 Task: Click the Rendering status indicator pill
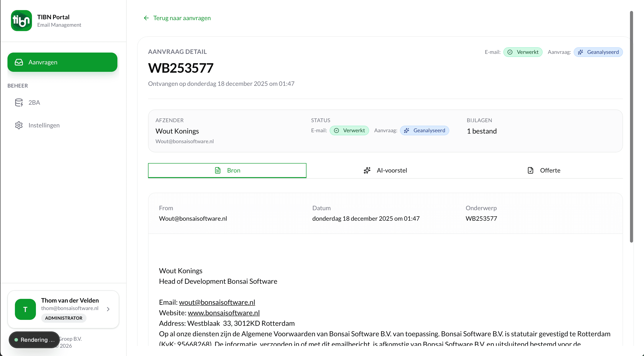pos(34,340)
